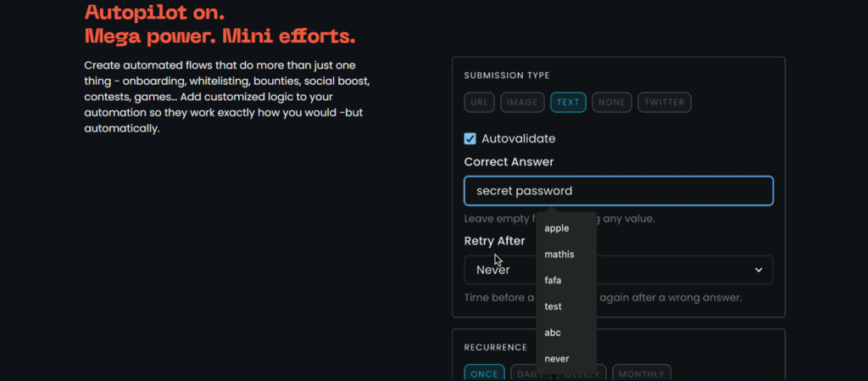Set recurrence to ONCE
The image size is (868, 381).
click(484, 374)
